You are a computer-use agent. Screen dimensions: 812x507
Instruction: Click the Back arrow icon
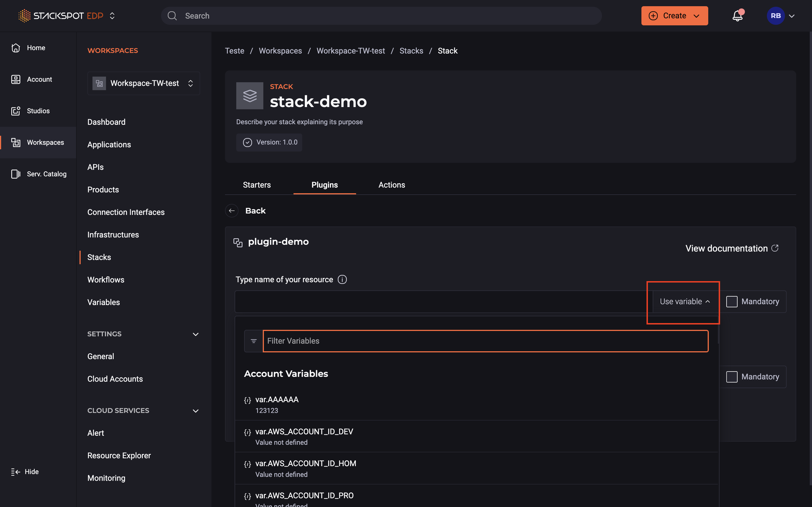[x=231, y=211]
